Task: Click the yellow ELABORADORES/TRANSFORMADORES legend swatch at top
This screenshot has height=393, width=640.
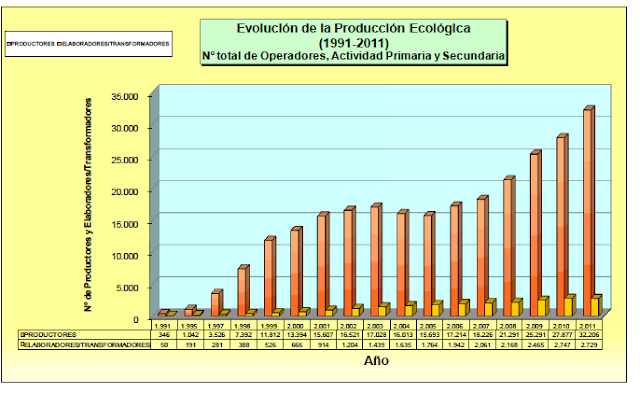Action: 59,44
